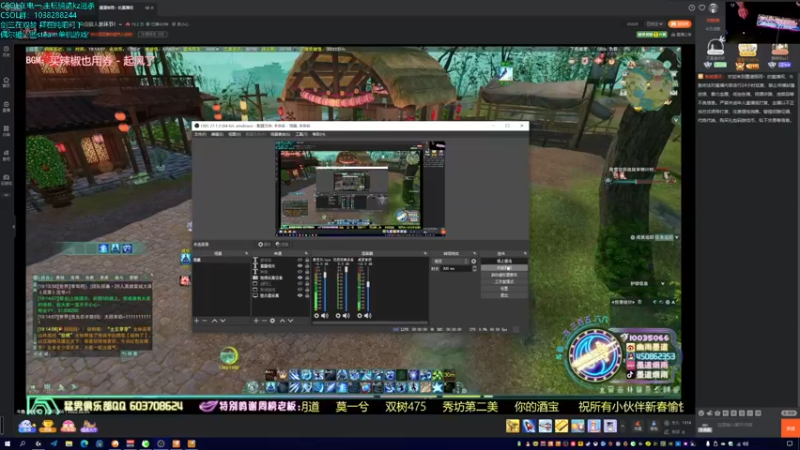This screenshot has height=450, width=800.
Task: Lock the 视频采集设备 source
Action: click(307, 278)
